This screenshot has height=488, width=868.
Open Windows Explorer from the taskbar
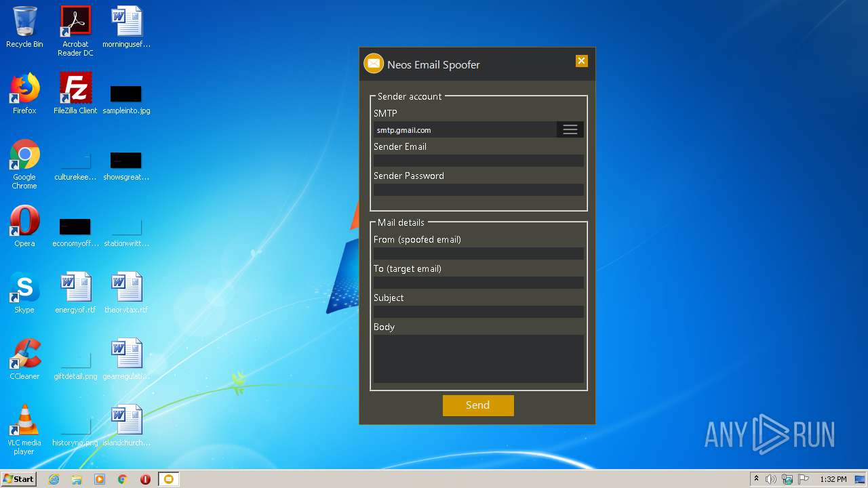(x=77, y=479)
